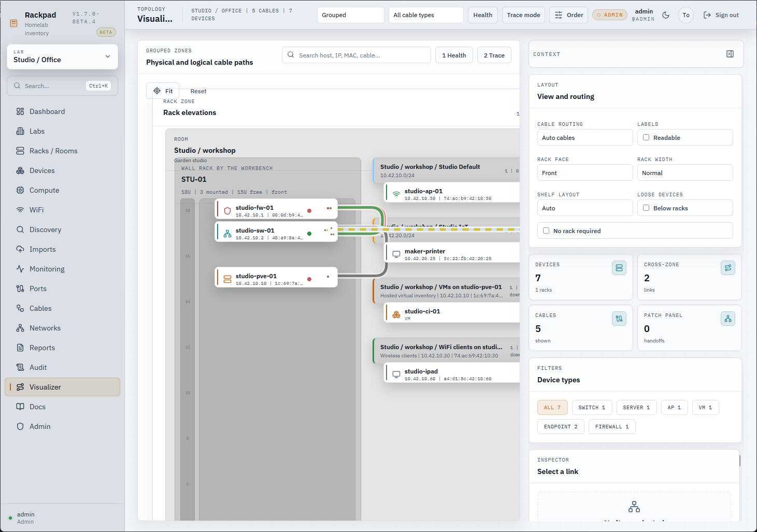This screenshot has width=757, height=532.
Task: Open the Labs sidebar icon
Action: click(x=20, y=131)
